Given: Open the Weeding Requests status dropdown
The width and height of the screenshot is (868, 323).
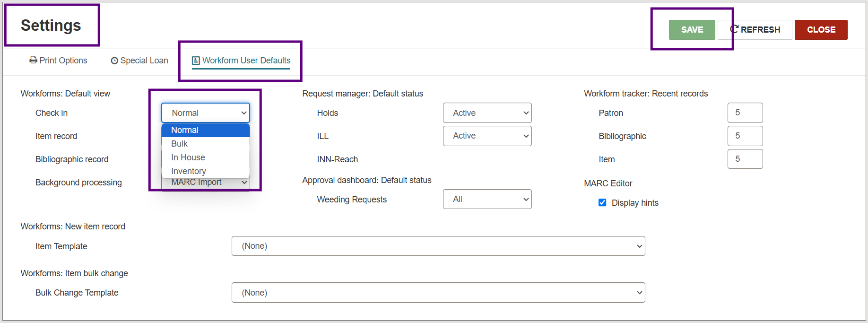Looking at the screenshot, I should (487, 199).
